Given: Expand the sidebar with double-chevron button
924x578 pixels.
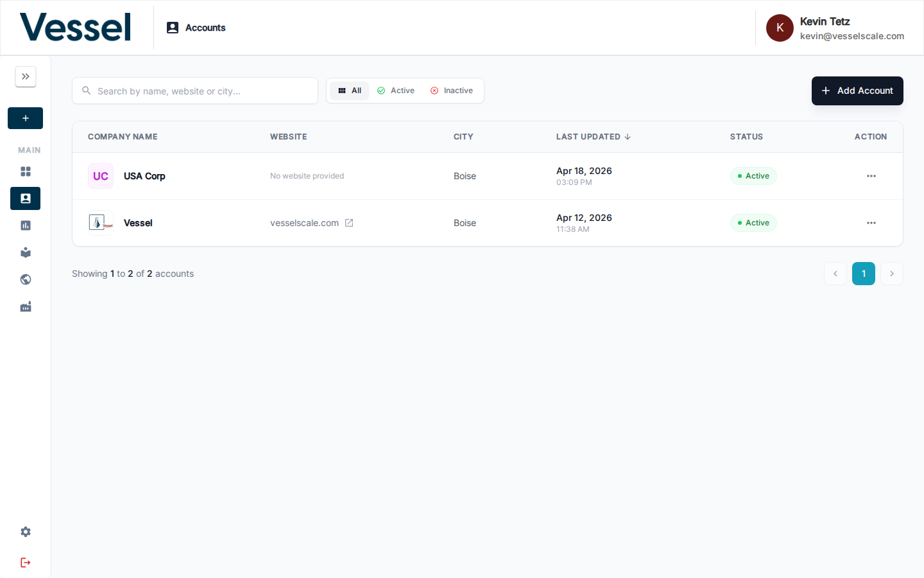Looking at the screenshot, I should tap(26, 76).
